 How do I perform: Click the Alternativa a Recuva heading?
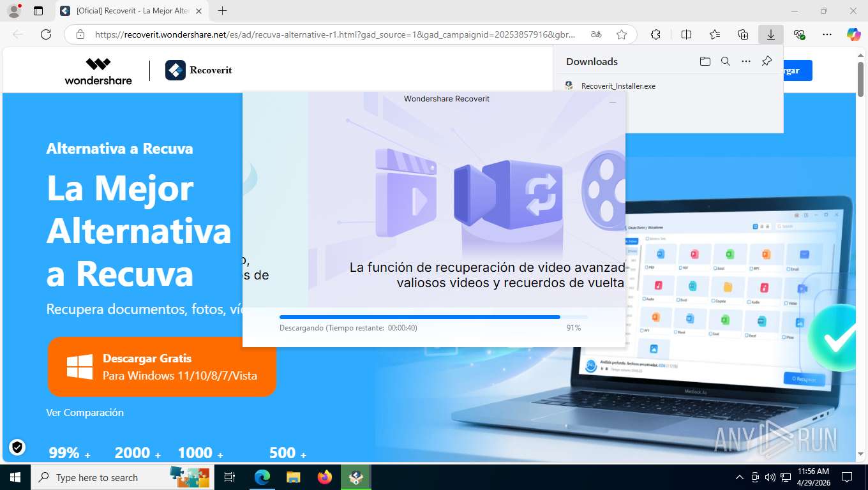point(119,149)
